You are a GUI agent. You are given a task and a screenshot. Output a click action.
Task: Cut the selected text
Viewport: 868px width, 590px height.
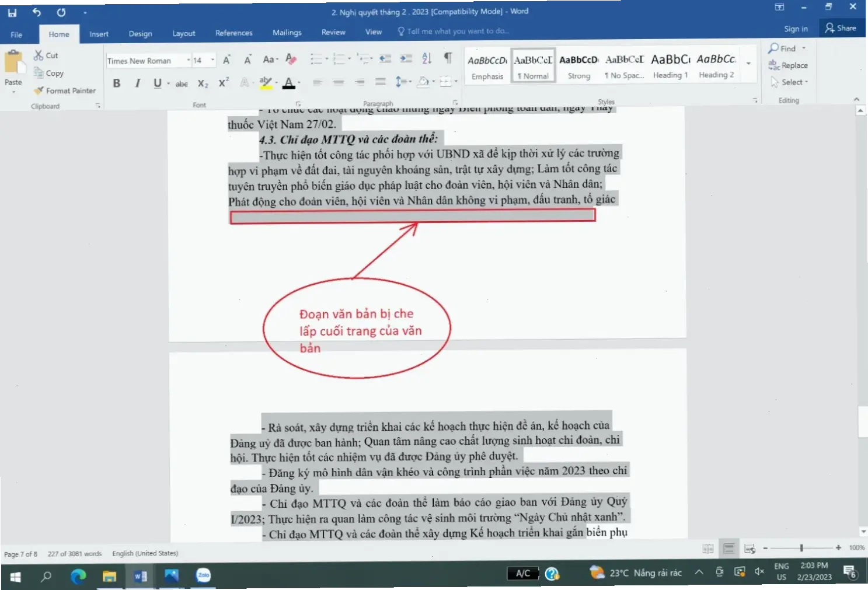46,55
